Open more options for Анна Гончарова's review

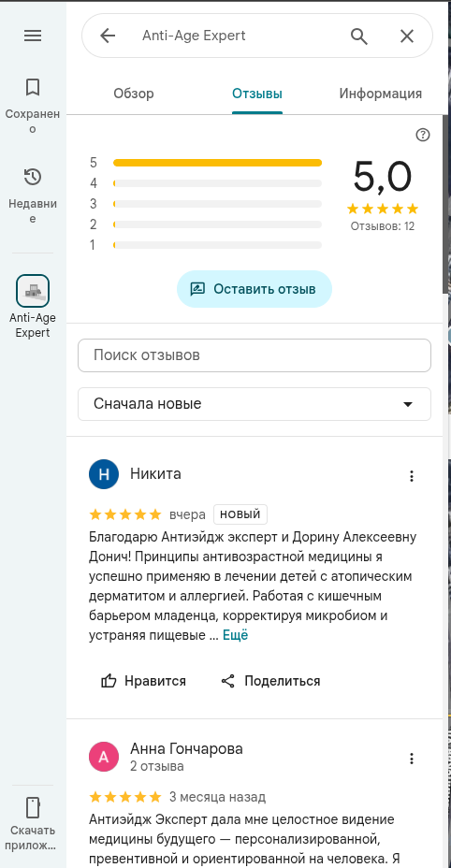tap(411, 758)
